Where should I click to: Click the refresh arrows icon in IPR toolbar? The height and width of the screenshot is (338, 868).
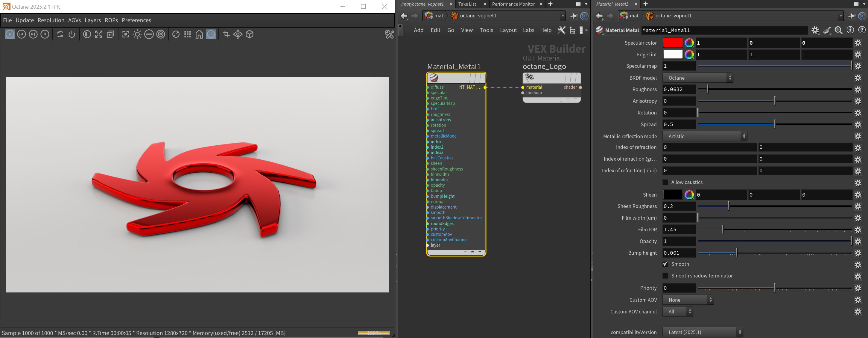pyautogui.click(x=60, y=34)
